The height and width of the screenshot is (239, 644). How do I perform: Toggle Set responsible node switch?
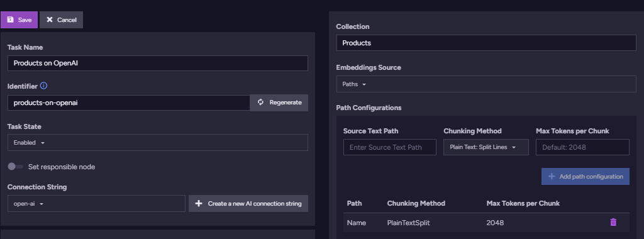(16, 167)
